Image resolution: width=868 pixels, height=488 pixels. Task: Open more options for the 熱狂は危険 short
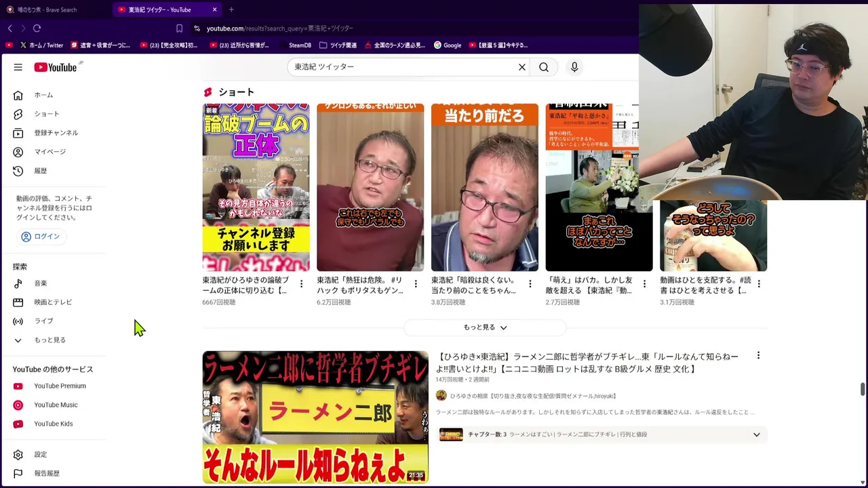pos(416,284)
